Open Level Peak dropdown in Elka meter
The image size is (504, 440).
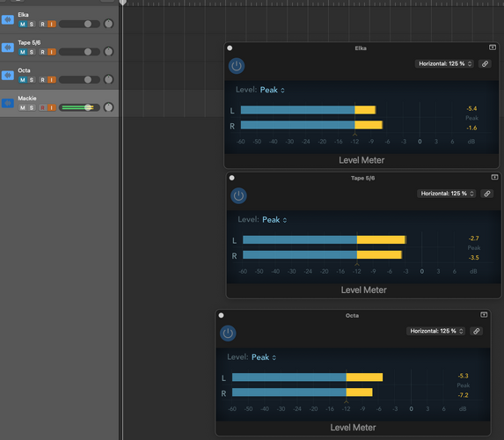[x=273, y=90]
